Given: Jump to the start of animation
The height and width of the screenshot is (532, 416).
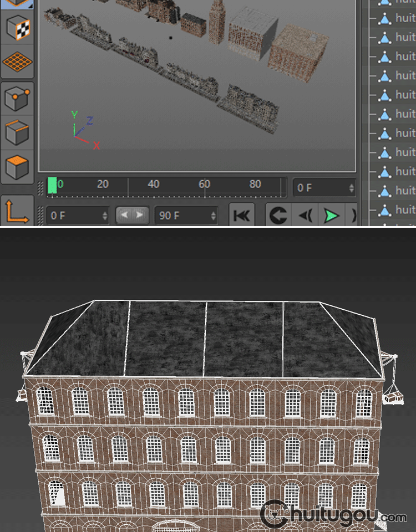Looking at the screenshot, I should tap(241, 216).
